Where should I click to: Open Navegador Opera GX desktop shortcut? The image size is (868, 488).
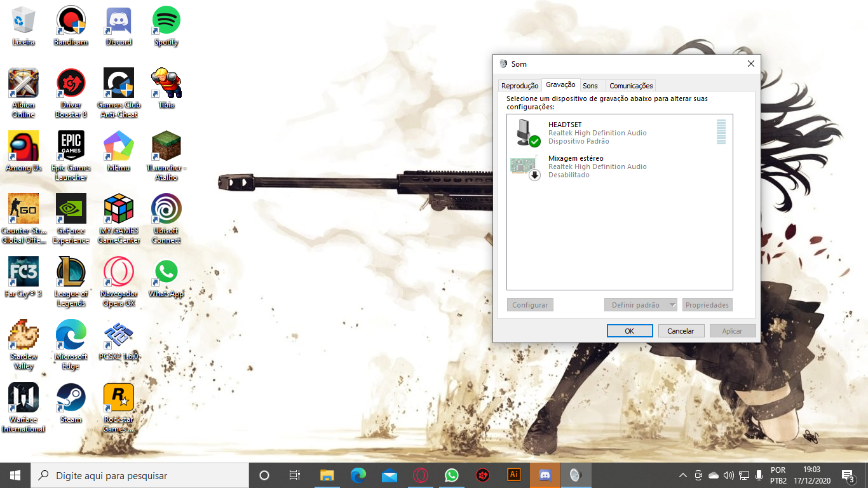[x=119, y=281]
